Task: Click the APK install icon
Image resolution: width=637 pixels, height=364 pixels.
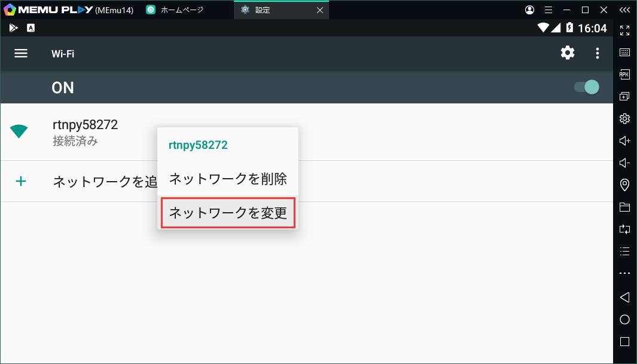Action: (624, 74)
